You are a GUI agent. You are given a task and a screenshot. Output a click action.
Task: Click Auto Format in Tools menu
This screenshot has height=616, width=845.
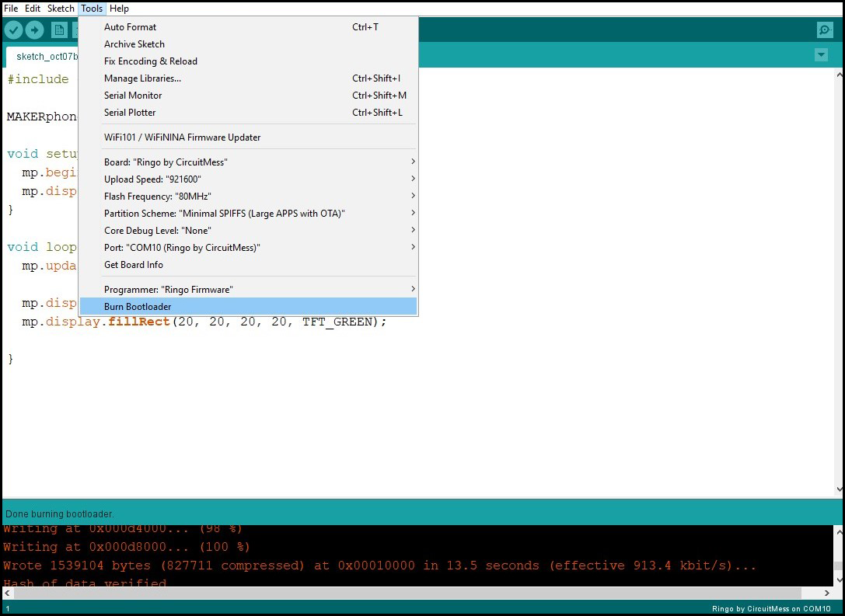pos(130,27)
